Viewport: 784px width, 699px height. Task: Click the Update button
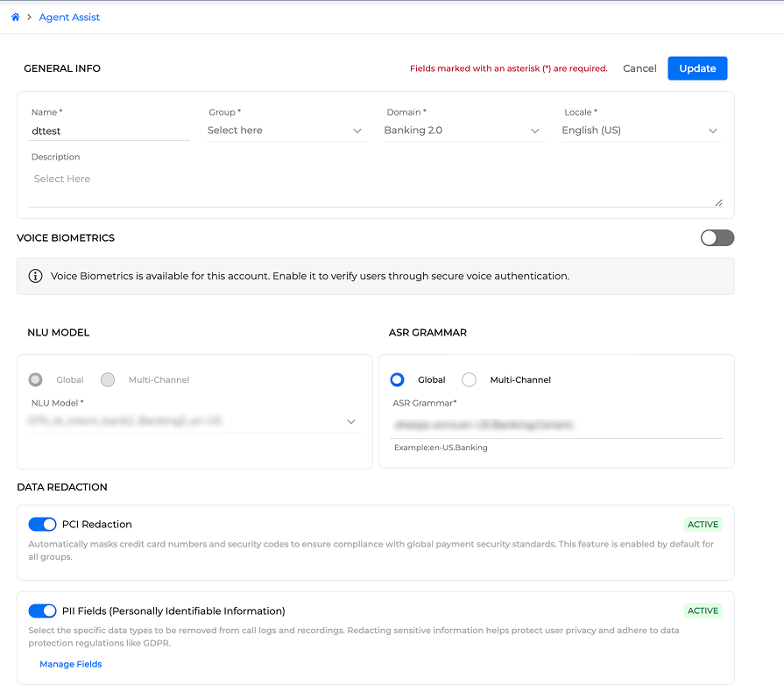coord(697,68)
